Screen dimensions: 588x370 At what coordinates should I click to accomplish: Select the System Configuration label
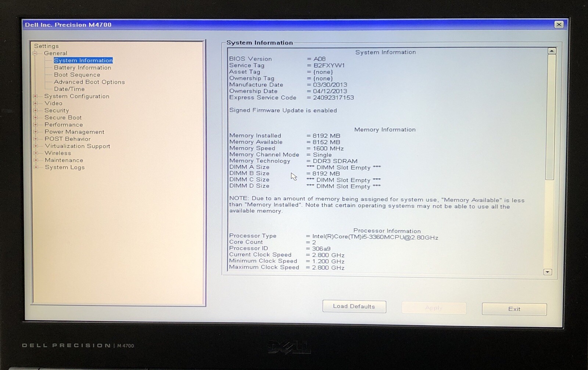[77, 96]
